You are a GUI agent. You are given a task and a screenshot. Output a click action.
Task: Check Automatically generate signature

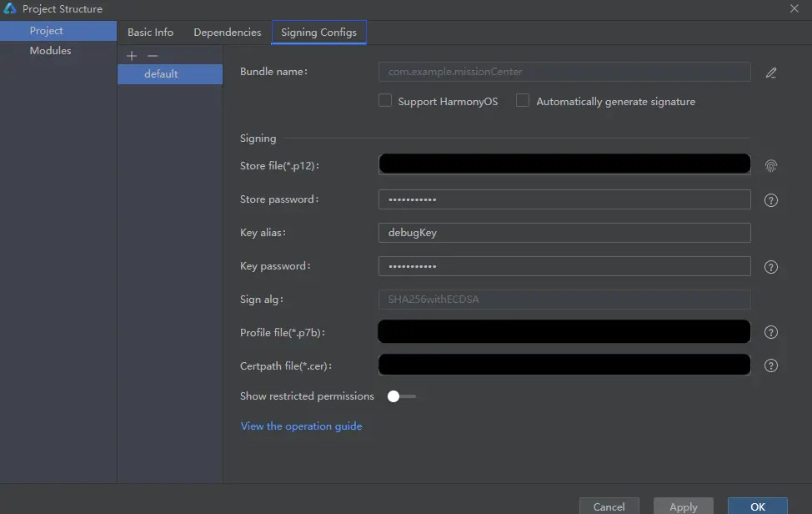pos(523,101)
